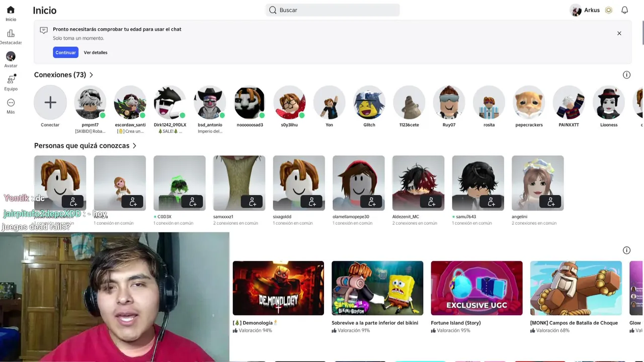Open escordaw_santi connection avatar
This screenshot has height=362, width=644.
tap(130, 103)
